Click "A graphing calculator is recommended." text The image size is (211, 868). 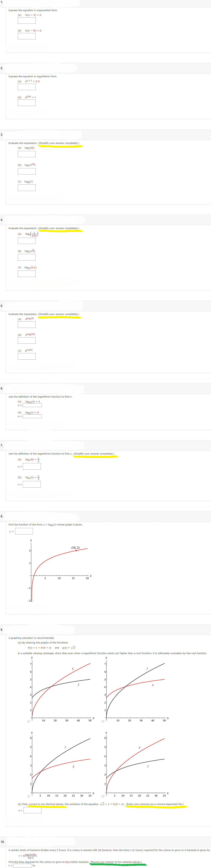[31, 638]
